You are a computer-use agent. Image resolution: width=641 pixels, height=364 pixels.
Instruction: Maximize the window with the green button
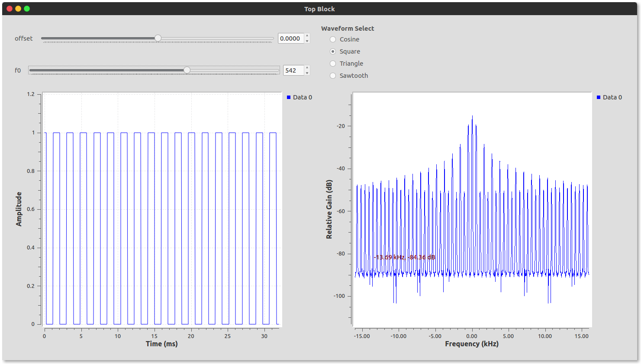27,9
